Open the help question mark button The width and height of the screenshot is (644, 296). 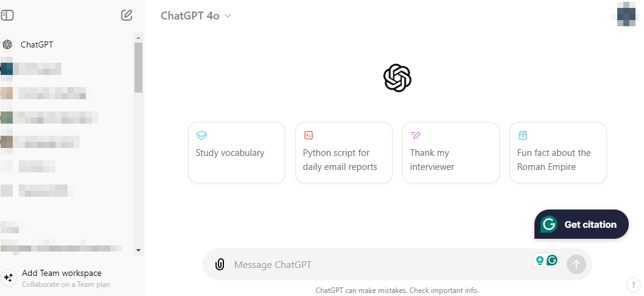click(x=632, y=284)
